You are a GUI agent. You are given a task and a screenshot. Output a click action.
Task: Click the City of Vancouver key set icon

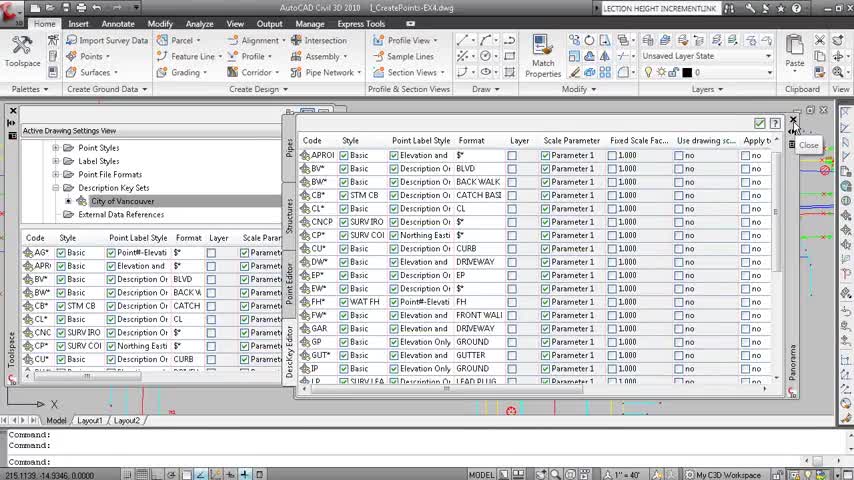82,201
